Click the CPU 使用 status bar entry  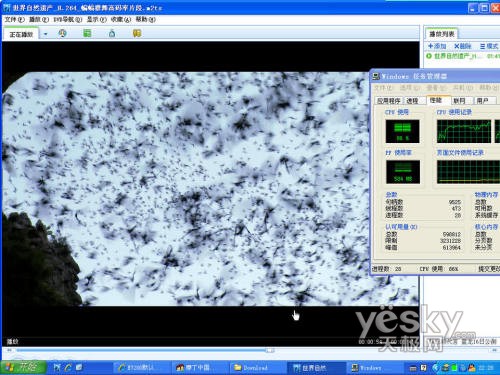click(x=439, y=269)
